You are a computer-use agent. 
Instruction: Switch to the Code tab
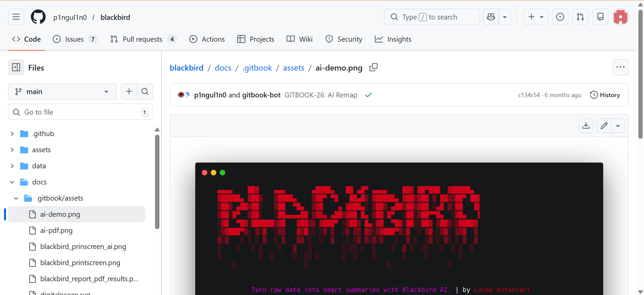point(27,39)
